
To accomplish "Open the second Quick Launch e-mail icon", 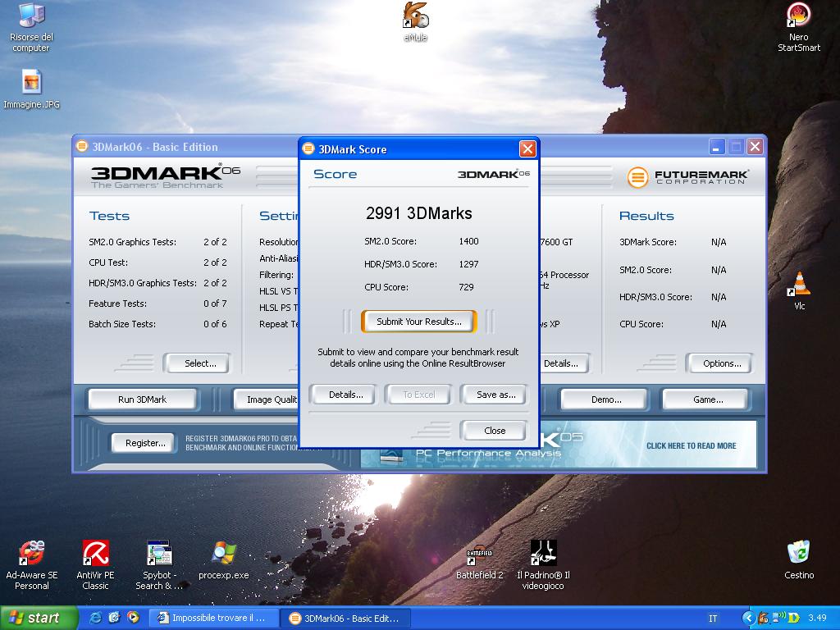I will pos(114,618).
